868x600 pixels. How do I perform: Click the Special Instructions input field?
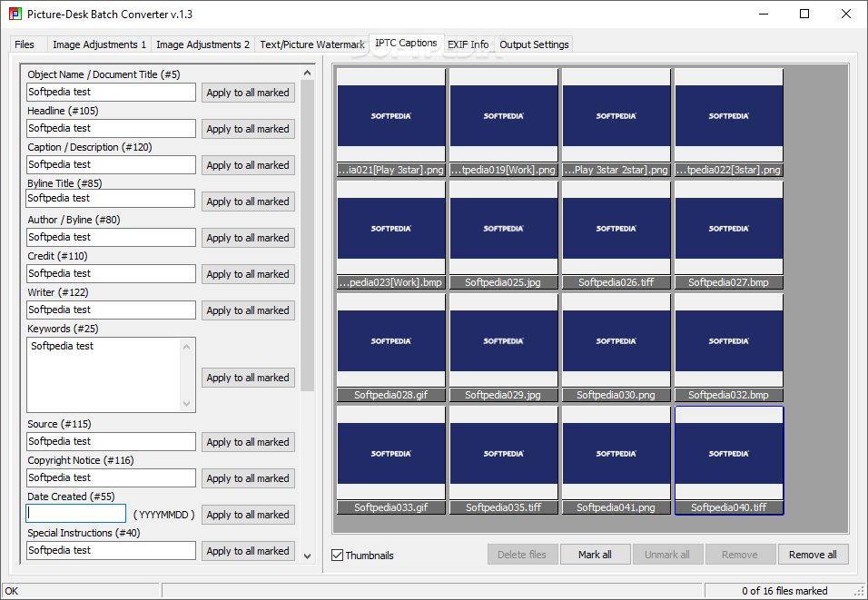tap(112, 551)
